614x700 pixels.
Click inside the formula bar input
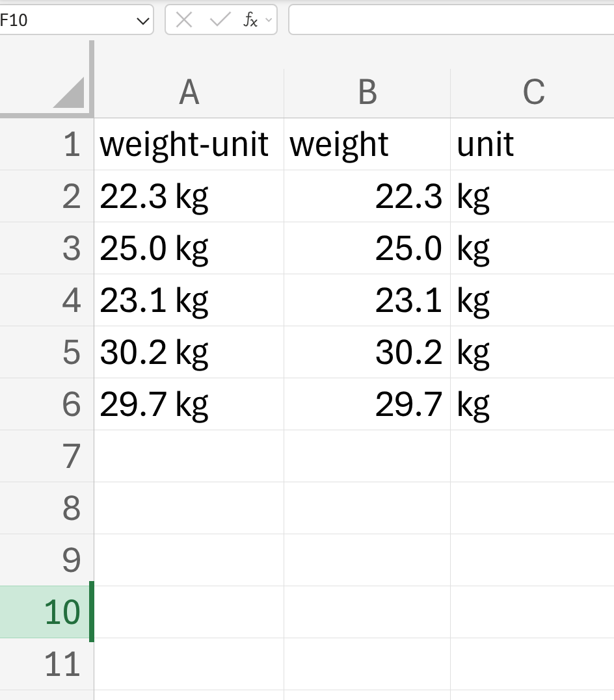point(451,19)
